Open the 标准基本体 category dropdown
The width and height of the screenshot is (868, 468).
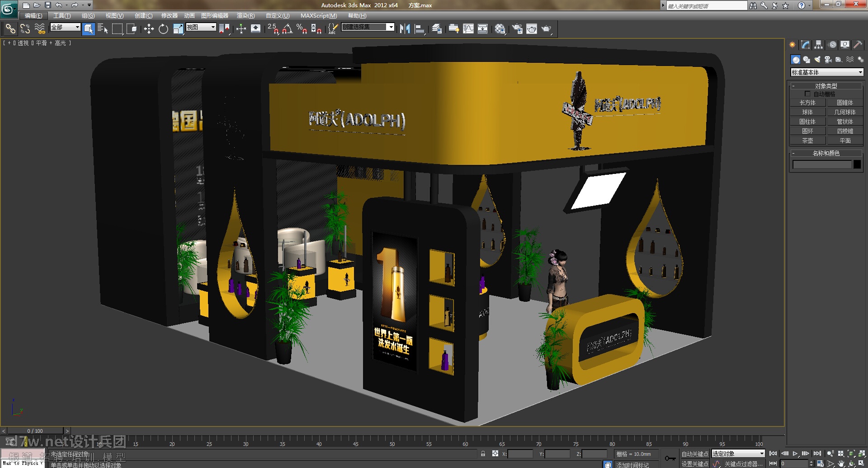(827, 72)
